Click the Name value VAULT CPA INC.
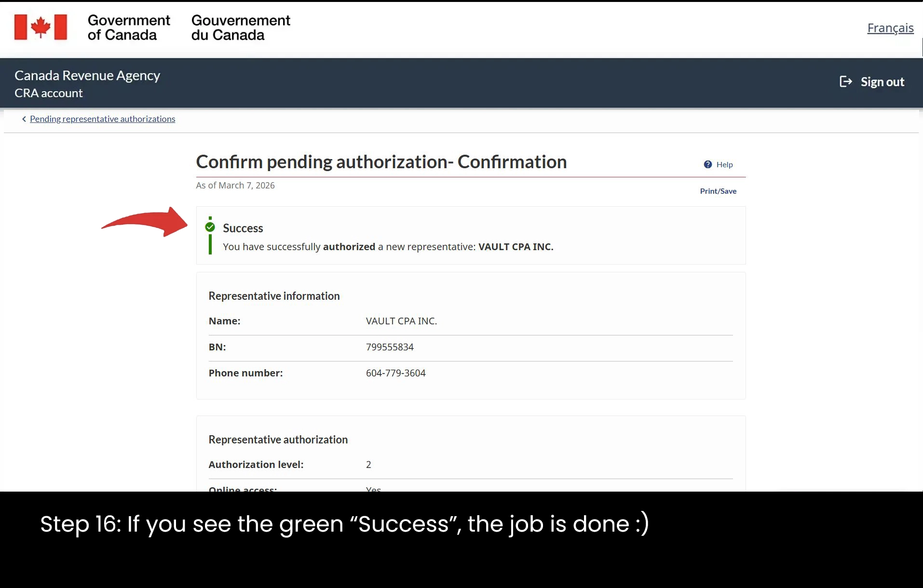 401,321
